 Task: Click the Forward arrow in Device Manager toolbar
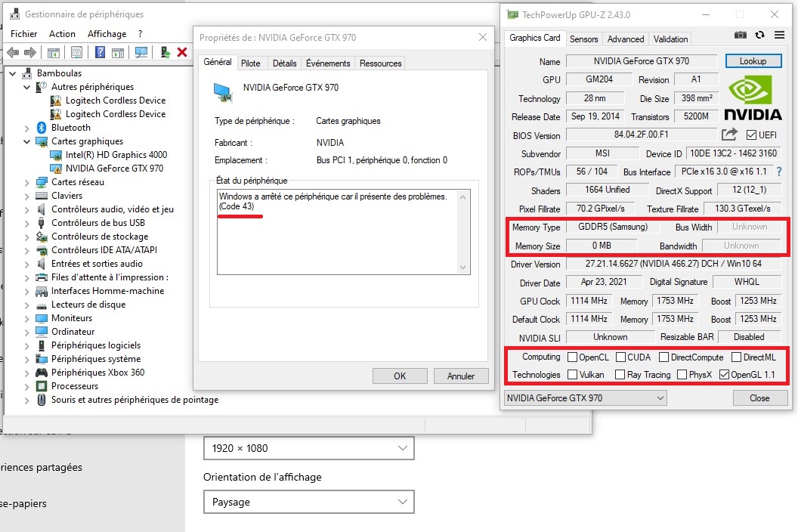coord(30,52)
